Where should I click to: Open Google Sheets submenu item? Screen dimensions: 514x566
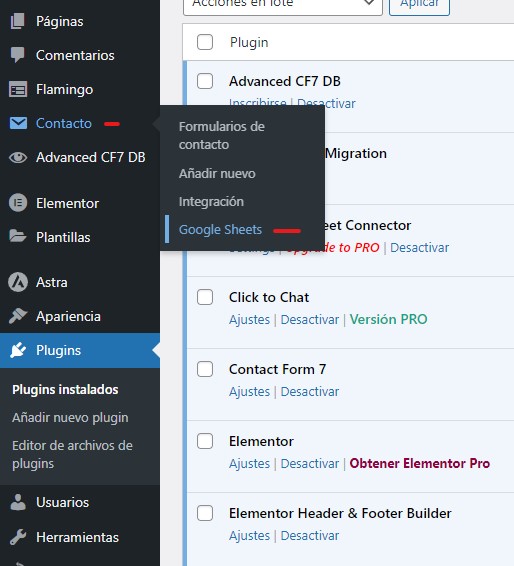(220, 230)
